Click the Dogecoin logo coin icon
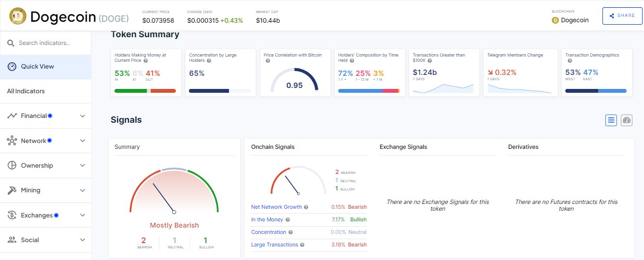This screenshot has width=644, height=260. point(18,16)
